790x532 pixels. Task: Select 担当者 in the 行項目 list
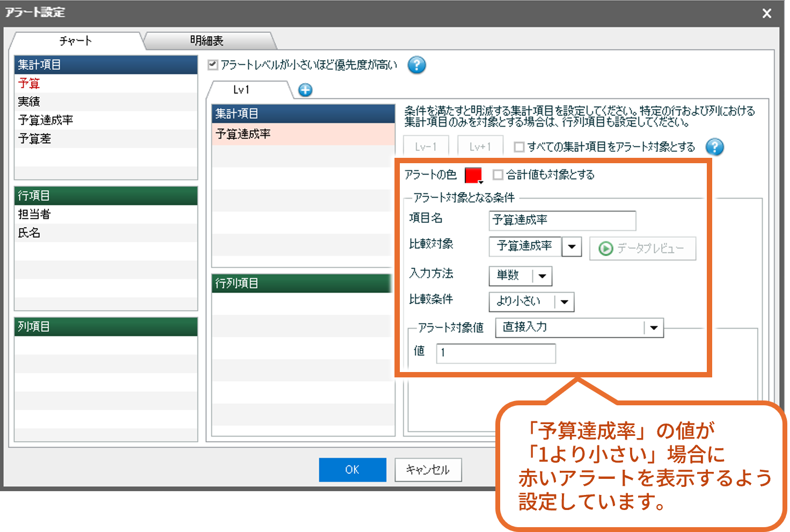tap(34, 214)
